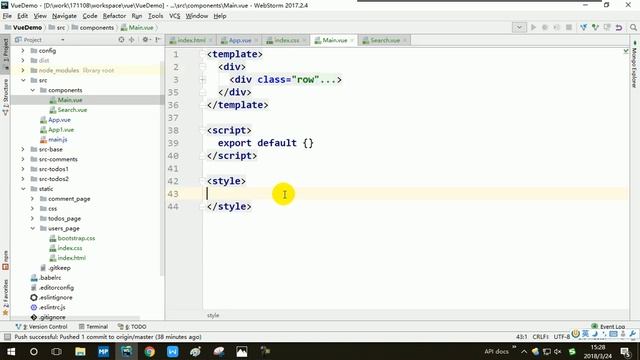The height and width of the screenshot is (360, 640).
Task: Fold the script block at line 38
Action: pyautogui.click(x=203, y=130)
